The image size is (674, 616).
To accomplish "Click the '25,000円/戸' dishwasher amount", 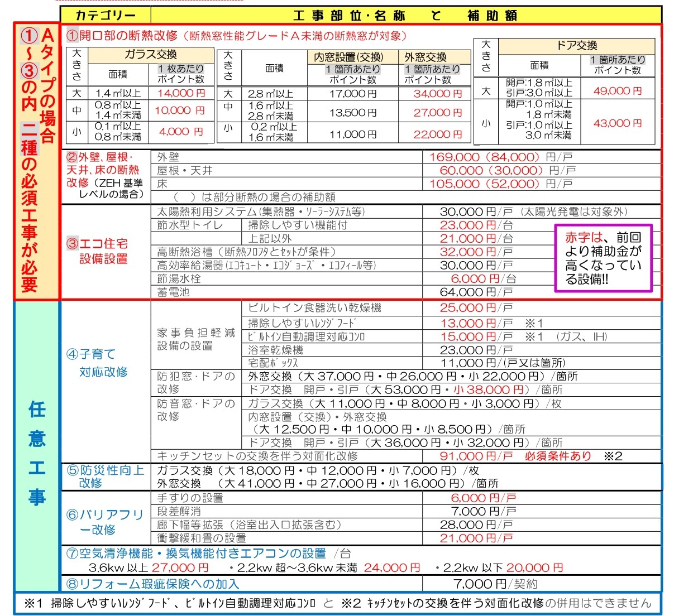I will 476,307.
